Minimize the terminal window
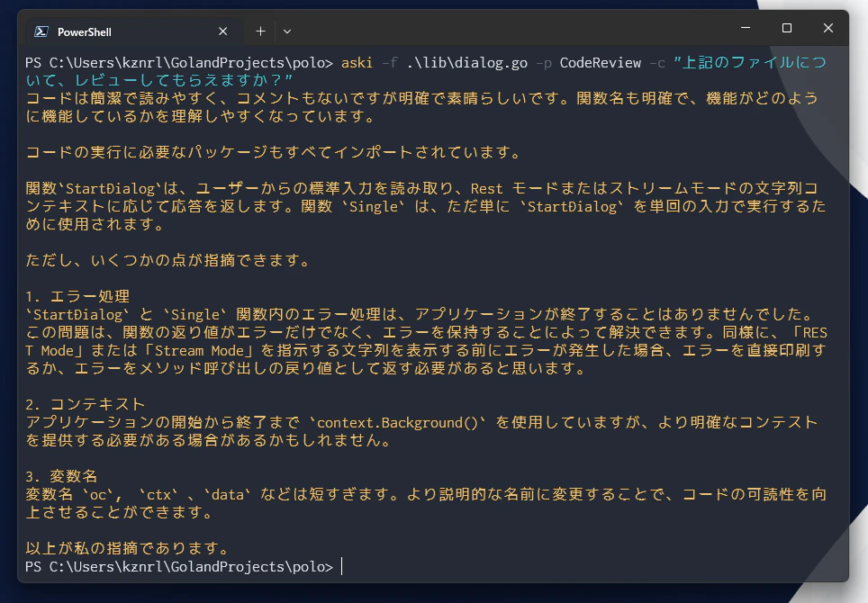The height and width of the screenshot is (603, 868). [x=746, y=28]
